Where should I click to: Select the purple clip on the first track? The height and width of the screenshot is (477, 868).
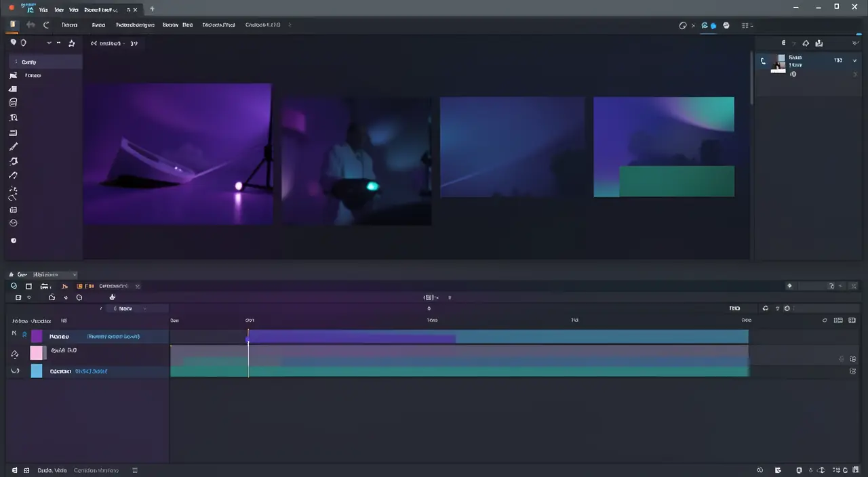coord(352,336)
